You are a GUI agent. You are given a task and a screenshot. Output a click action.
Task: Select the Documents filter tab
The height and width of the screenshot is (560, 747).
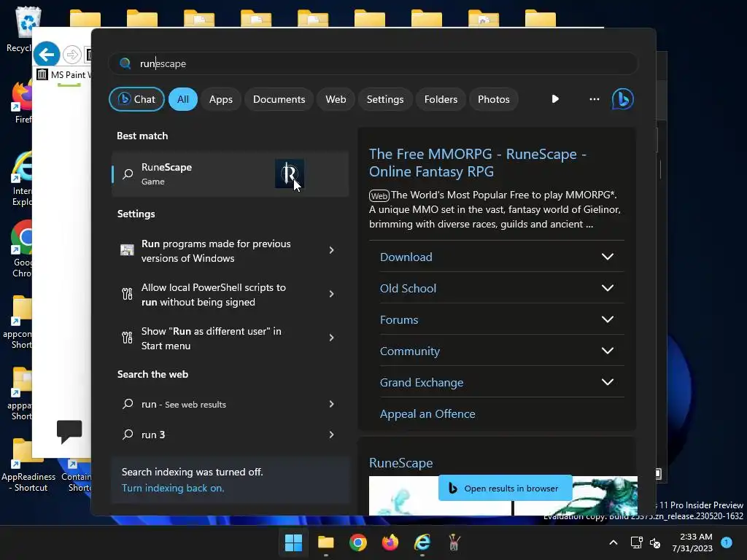click(279, 99)
